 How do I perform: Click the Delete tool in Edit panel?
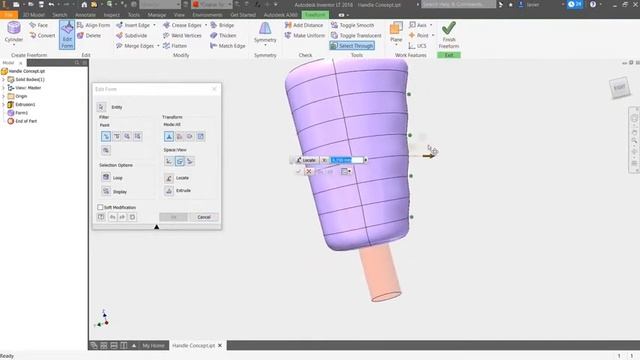(89, 36)
